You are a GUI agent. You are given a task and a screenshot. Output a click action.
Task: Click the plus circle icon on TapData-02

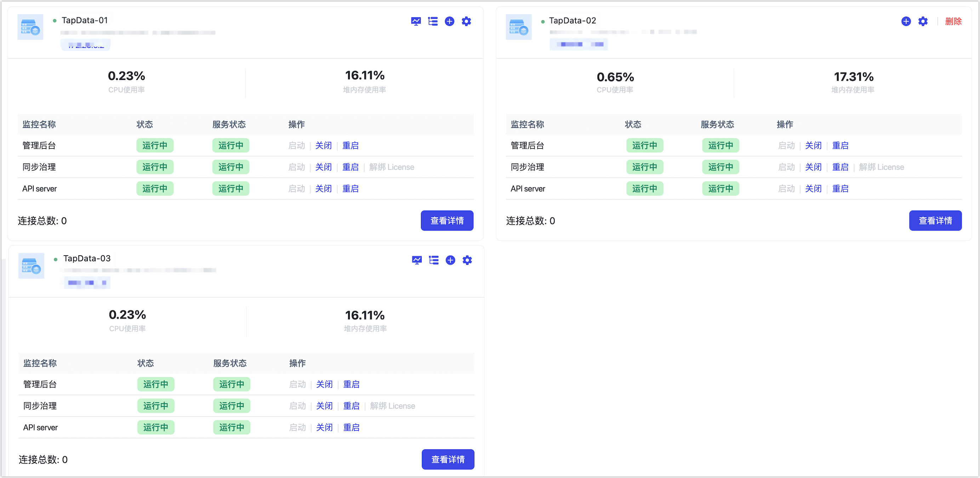click(x=906, y=21)
